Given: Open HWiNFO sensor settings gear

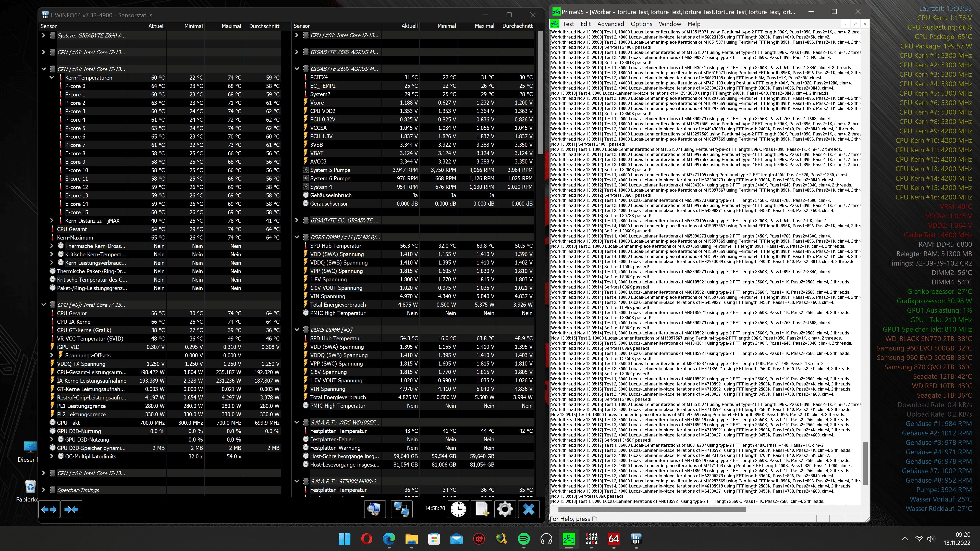Looking at the screenshot, I should [505, 509].
